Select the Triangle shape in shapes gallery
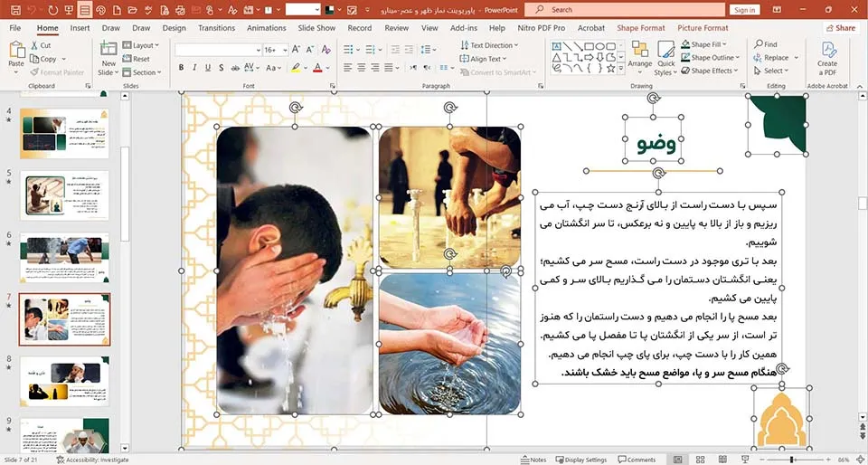 556,57
